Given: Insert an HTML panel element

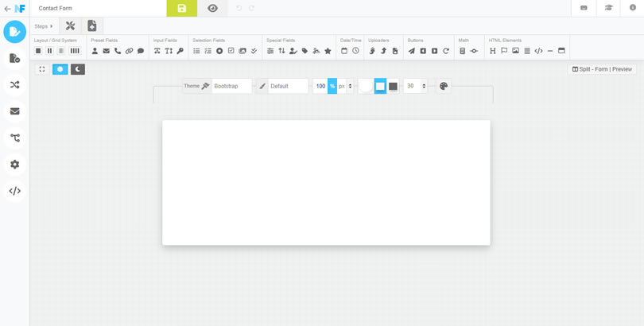Looking at the screenshot, I should click(561, 51).
